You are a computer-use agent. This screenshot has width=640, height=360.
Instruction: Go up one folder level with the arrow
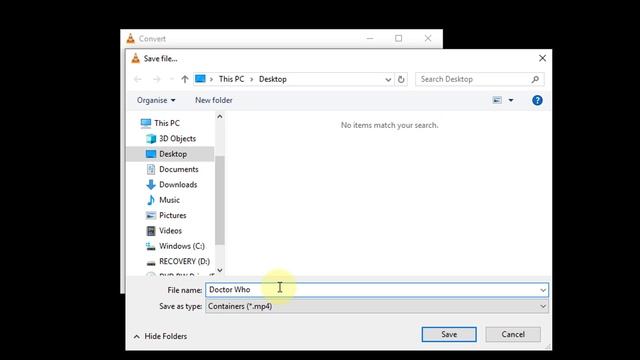click(x=185, y=79)
